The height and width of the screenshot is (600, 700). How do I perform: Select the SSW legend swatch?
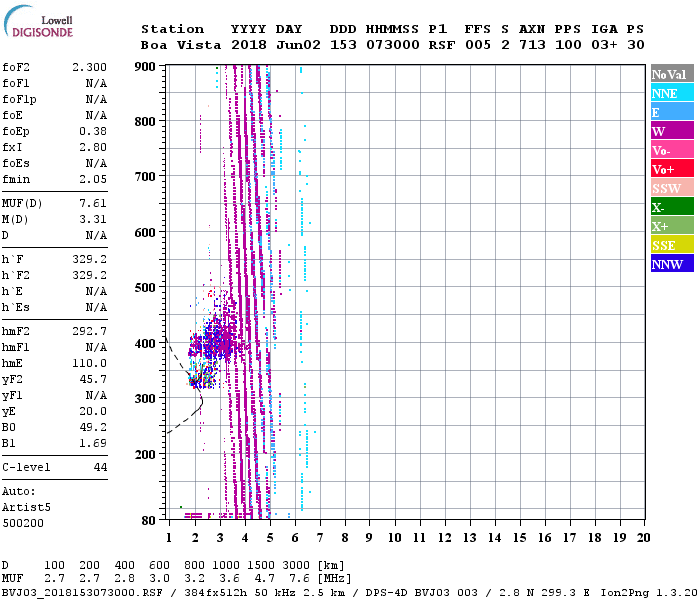coord(672,188)
